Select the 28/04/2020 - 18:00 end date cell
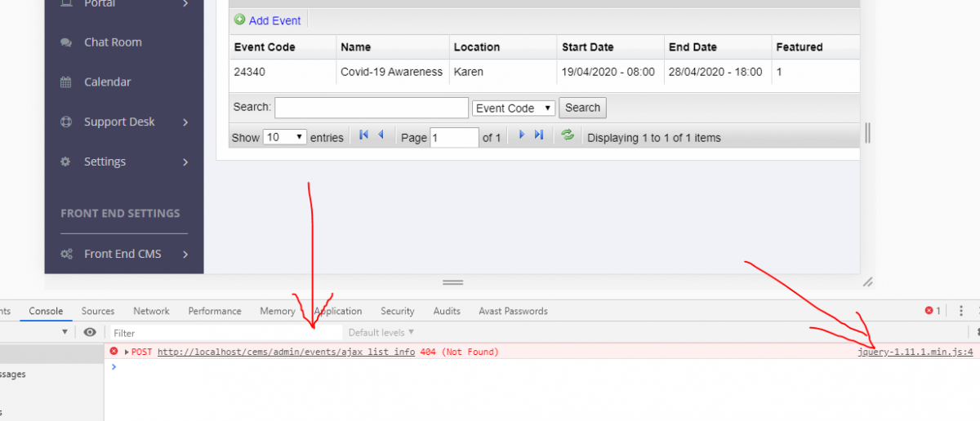The image size is (980, 421). [718, 72]
